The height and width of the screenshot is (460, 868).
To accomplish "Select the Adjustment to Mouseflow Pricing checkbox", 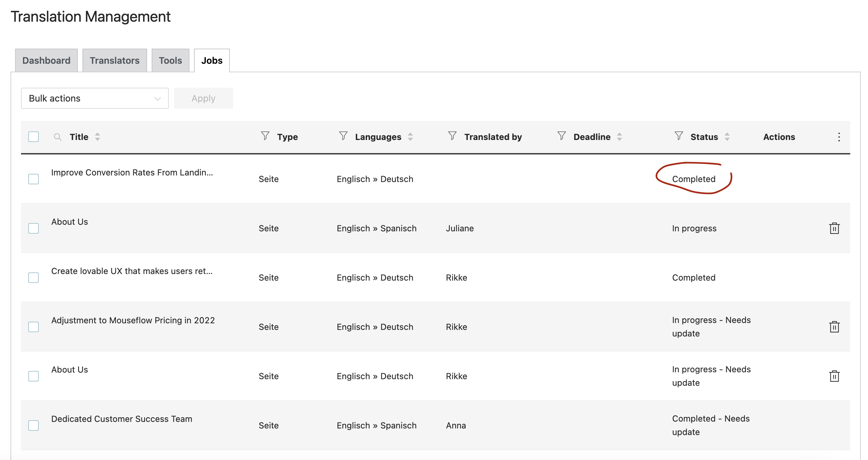I will [33, 327].
